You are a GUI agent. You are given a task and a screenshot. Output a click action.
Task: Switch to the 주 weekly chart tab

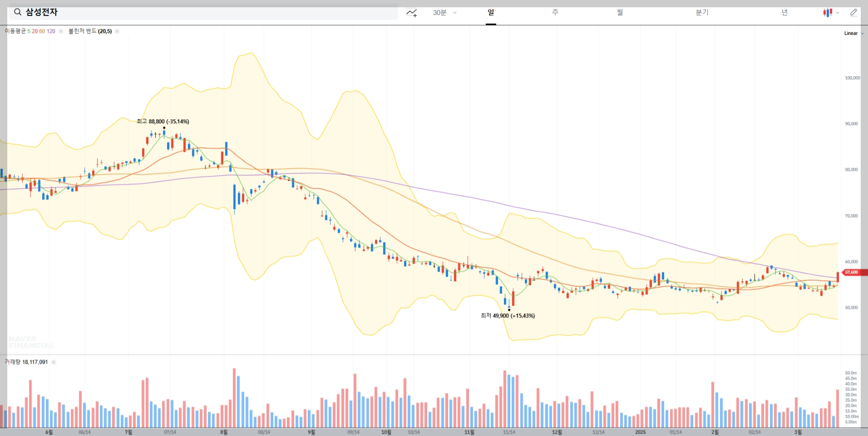coord(555,13)
